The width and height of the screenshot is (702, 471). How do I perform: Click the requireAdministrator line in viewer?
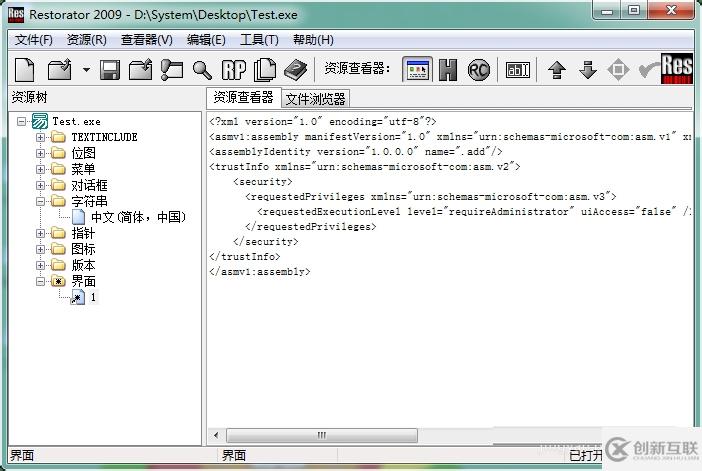tap(474, 212)
